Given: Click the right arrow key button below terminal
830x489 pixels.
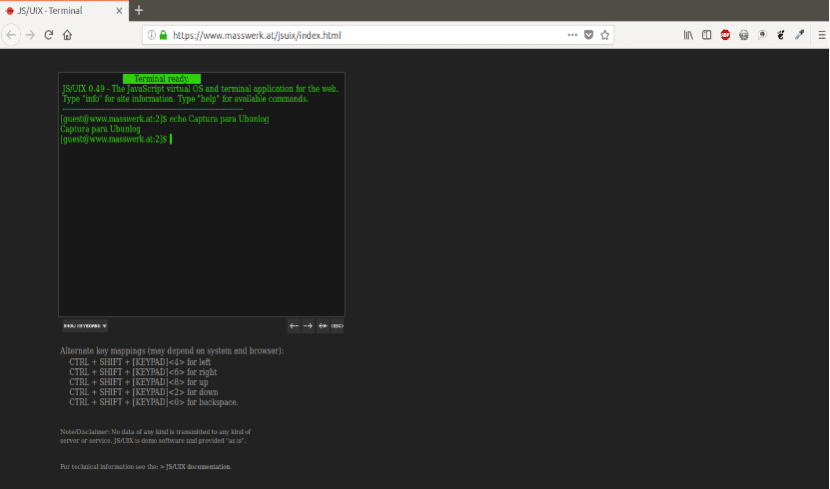Looking at the screenshot, I should (x=308, y=326).
